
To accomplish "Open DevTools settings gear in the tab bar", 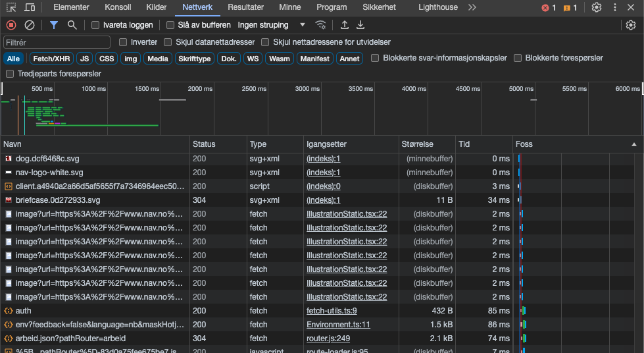I will [596, 7].
